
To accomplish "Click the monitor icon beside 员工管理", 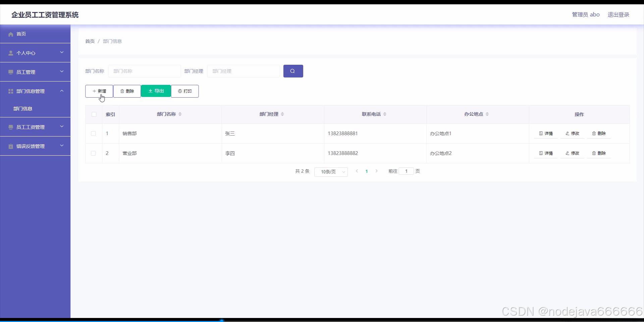I will click(11, 72).
